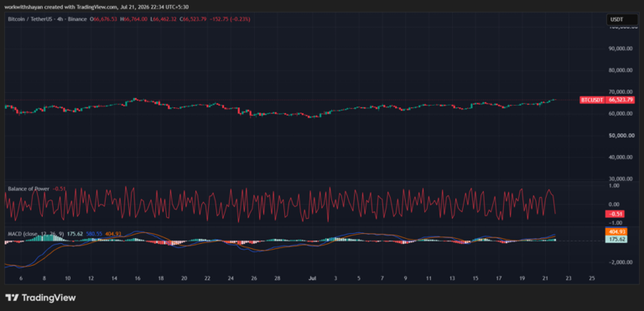Click the TradingView logo
This screenshot has width=644, height=311.
coord(40,298)
